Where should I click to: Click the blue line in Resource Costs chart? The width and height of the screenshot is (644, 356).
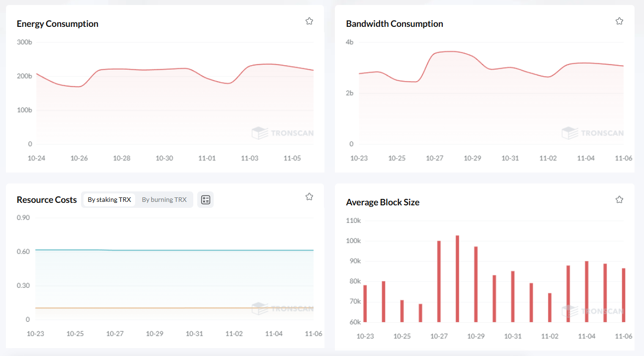(x=199, y=250)
